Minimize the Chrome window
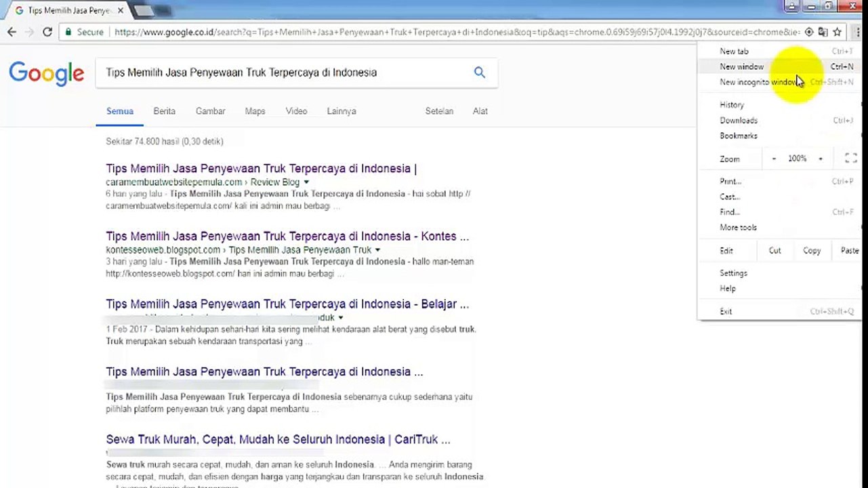This screenshot has height=488, width=868. click(810, 6)
